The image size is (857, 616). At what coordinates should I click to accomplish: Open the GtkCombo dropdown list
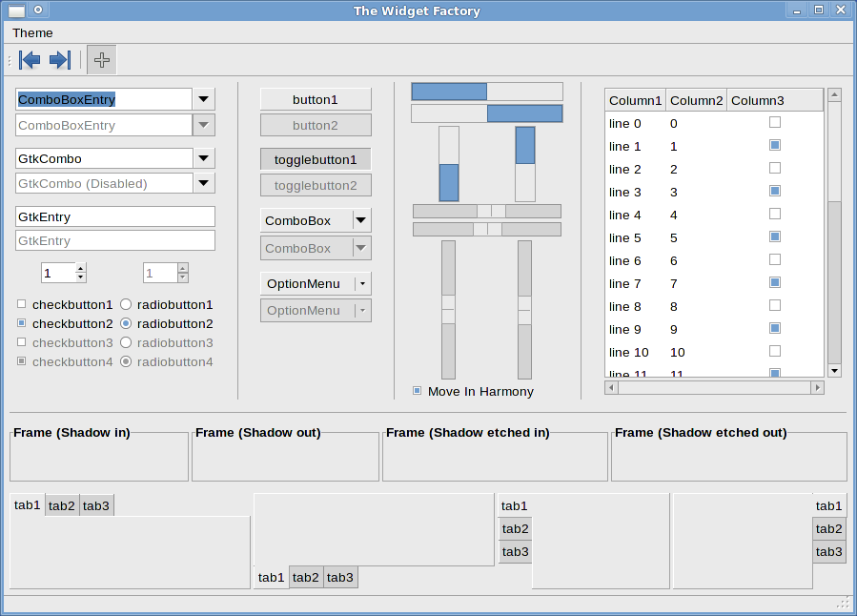click(204, 158)
